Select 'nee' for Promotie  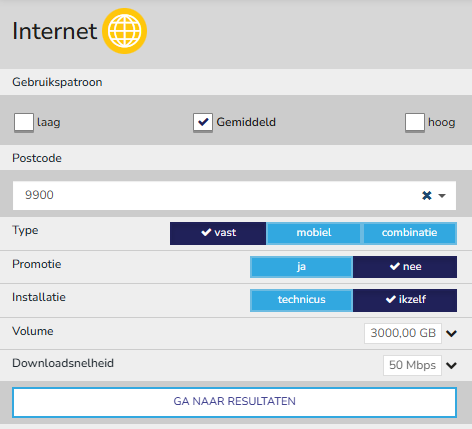point(405,267)
